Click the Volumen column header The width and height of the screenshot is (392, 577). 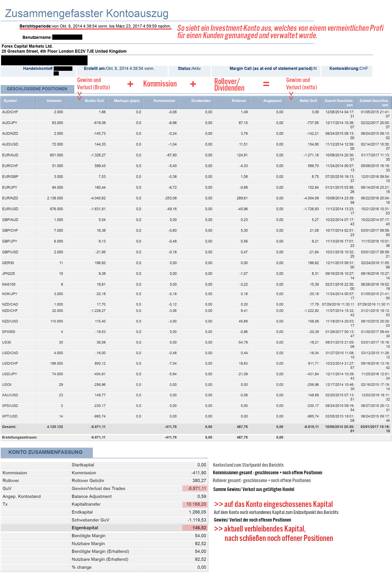tap(50, 102)
